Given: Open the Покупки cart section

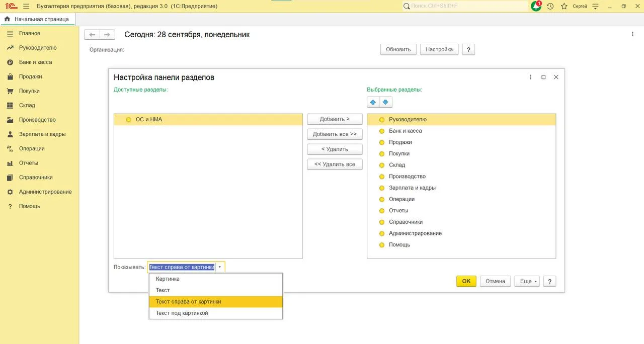Looking at the screenshot, I should tap(29, 91).
